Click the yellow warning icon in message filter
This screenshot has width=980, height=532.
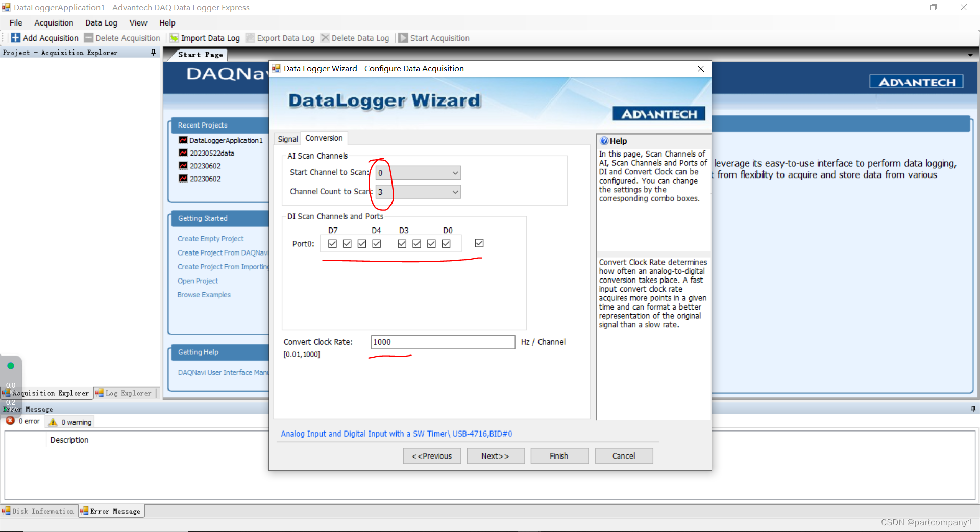pyautogui.click(x=53, y=422)
